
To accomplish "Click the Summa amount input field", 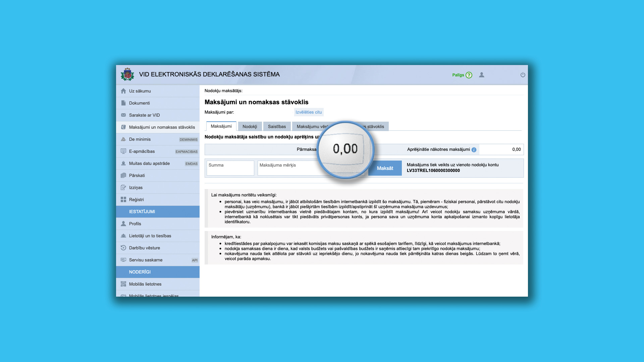I will pos(229,168).
